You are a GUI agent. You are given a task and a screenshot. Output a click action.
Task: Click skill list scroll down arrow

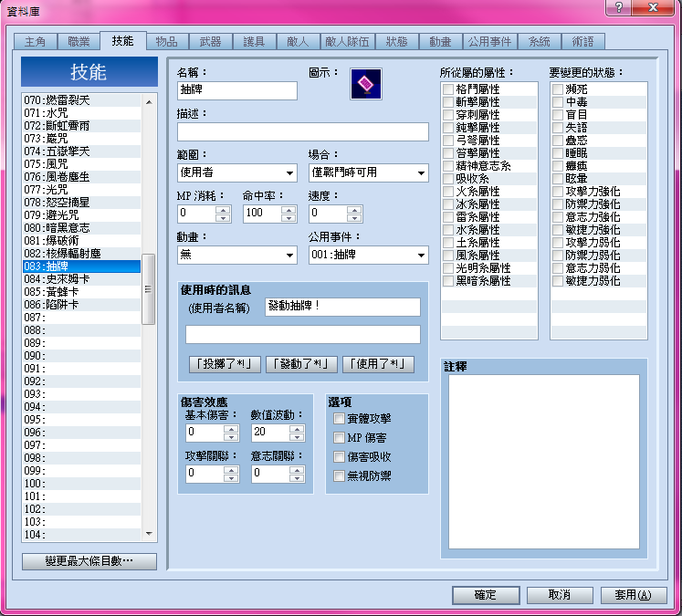pos(149,533)
